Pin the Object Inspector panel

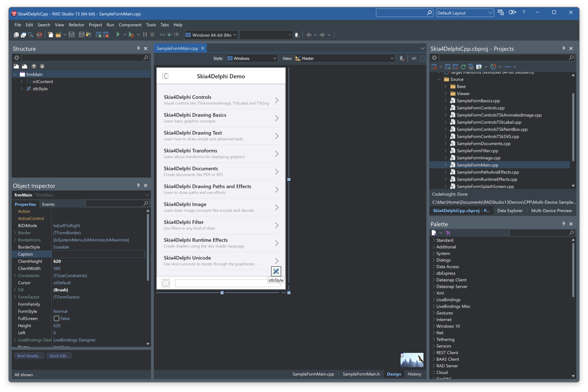pyautogui.click(x=138, y=185)
